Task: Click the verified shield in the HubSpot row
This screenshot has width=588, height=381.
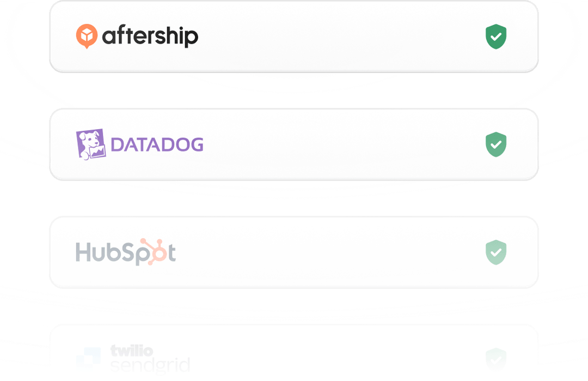Action: click(496, 252)
